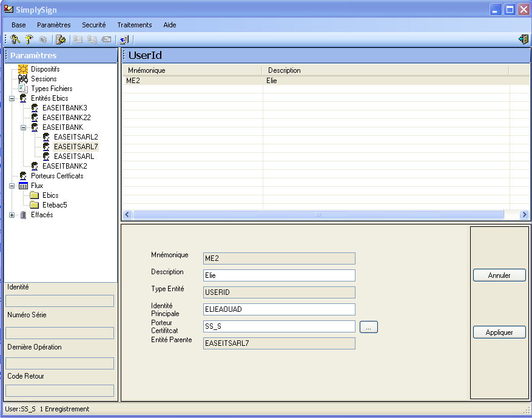Collapse the Entités Ebics tree node

(x=12, y=99)
